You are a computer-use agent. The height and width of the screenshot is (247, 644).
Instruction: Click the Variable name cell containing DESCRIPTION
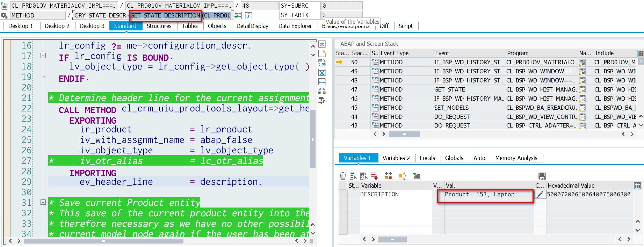pyautogui.click(x=396, y=195)
